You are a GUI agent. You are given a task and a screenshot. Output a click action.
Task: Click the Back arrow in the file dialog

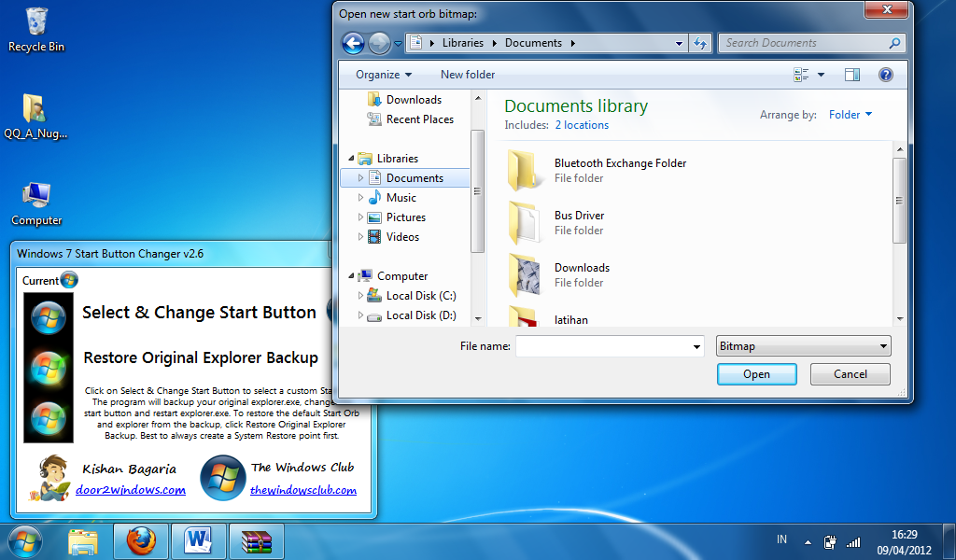[353, 43]
